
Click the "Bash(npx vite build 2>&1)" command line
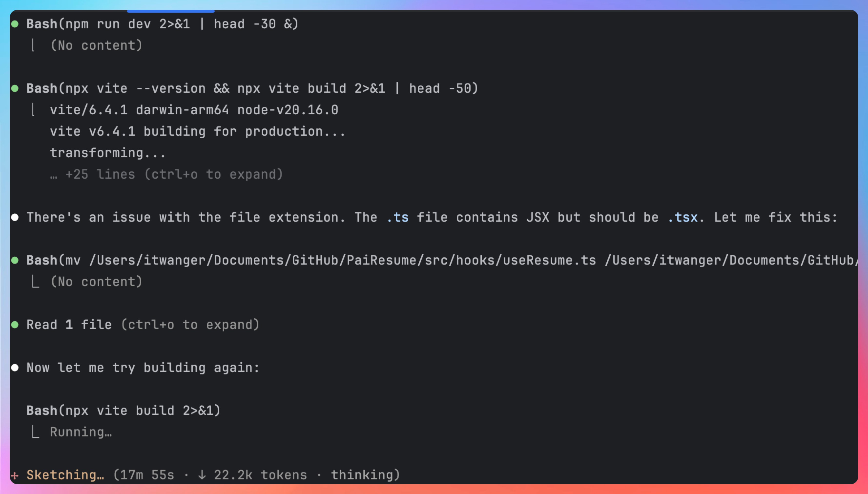124,411
